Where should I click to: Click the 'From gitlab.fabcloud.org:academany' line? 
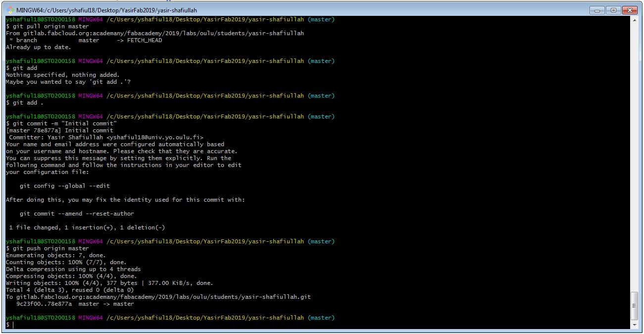(x=155, y=34)
